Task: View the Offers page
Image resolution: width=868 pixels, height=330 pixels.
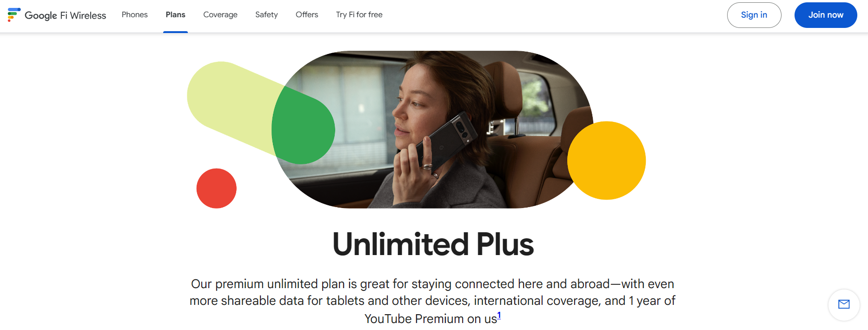Action: tap(307, 15)
